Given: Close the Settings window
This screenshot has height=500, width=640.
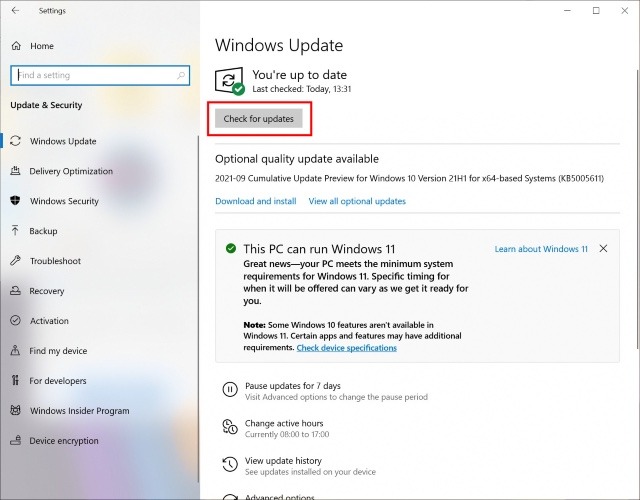Looking at the screenshot, I should [x=624, y=11].
